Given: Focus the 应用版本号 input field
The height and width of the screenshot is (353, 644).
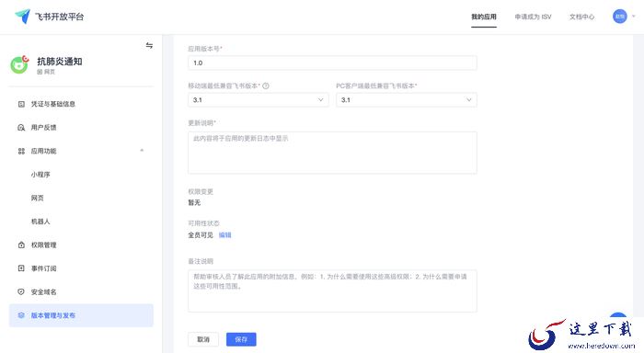Looking at the screenshot, I should (x=332, y=63).
